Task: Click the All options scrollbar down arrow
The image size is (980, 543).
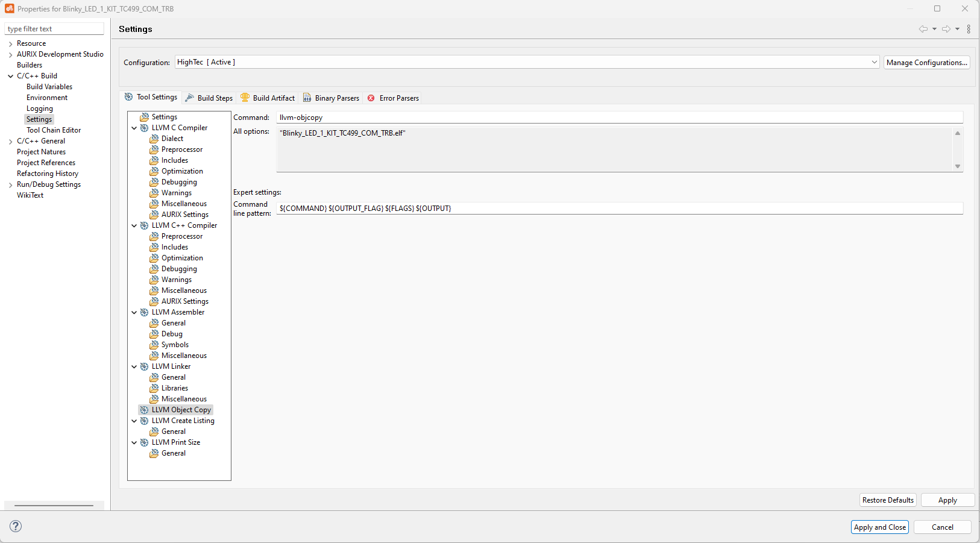Action: pyautogui.click(x=957, y=166)
